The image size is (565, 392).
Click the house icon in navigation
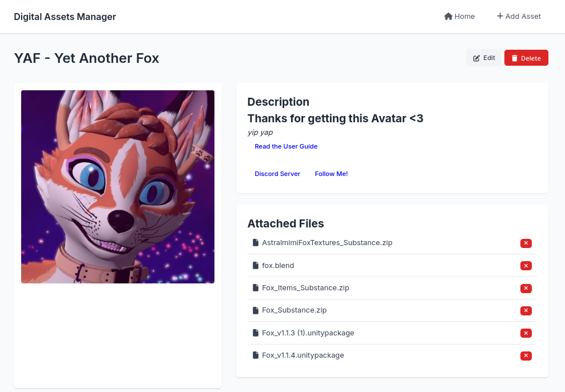pos(448,16)
